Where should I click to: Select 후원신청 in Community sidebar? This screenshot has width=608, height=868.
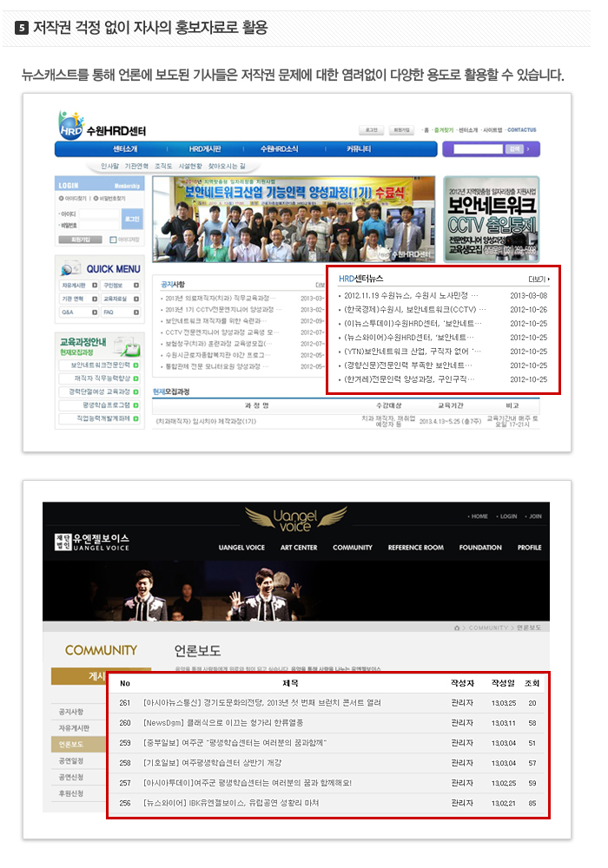[x=71, y=793]
